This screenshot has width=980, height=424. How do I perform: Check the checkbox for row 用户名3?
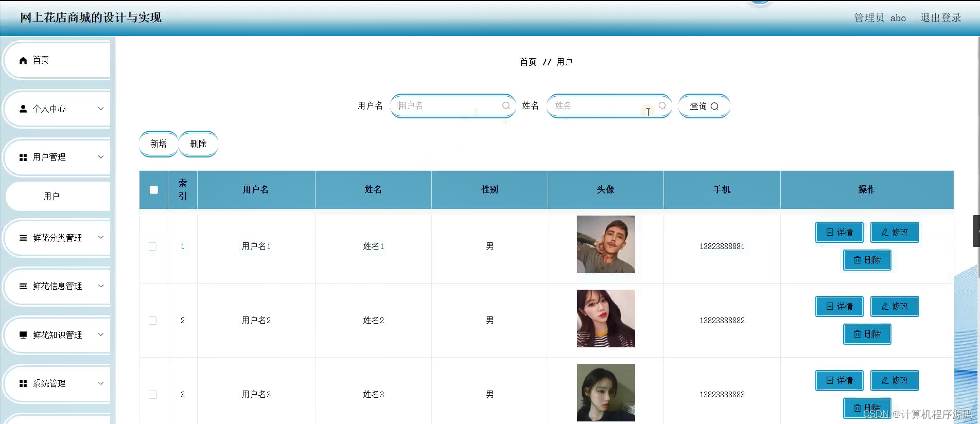[152, 395]
